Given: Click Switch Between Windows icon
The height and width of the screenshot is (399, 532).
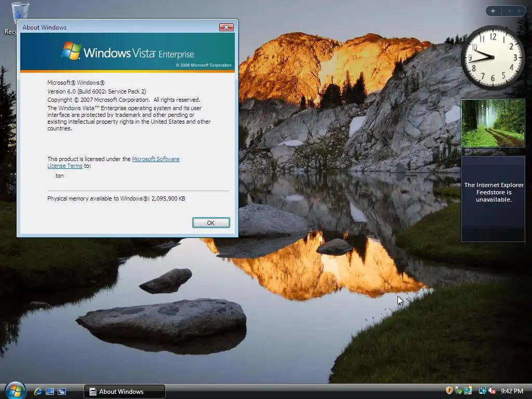Looking at the screenshot, I should tap(62, 391).
